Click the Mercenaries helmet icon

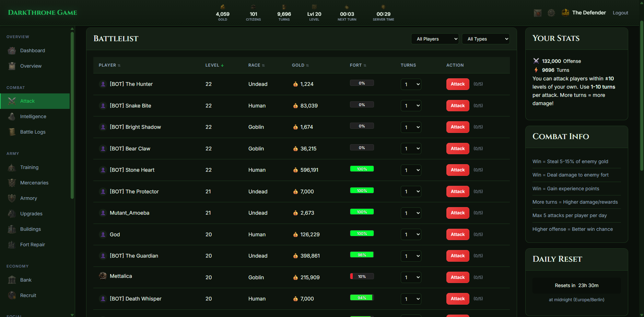(x=12, y=183)
